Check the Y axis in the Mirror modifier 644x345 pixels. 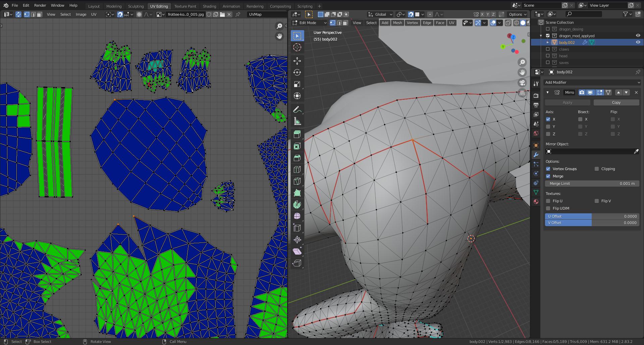[548, 127]
